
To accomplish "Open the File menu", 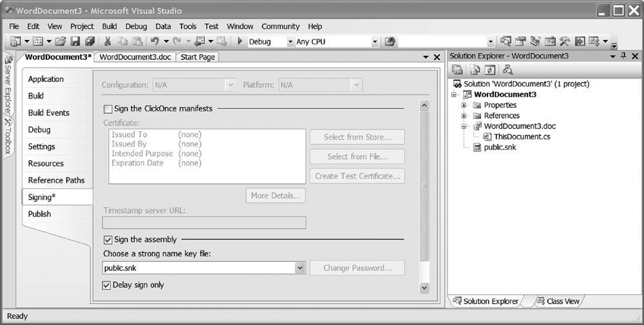I will [14, 26].
